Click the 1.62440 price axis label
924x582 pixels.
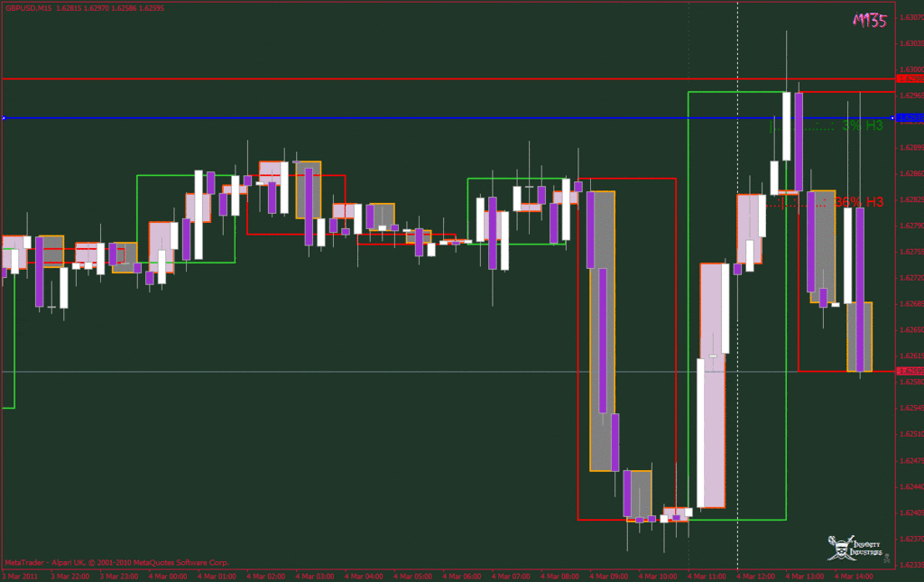(911, 486)
